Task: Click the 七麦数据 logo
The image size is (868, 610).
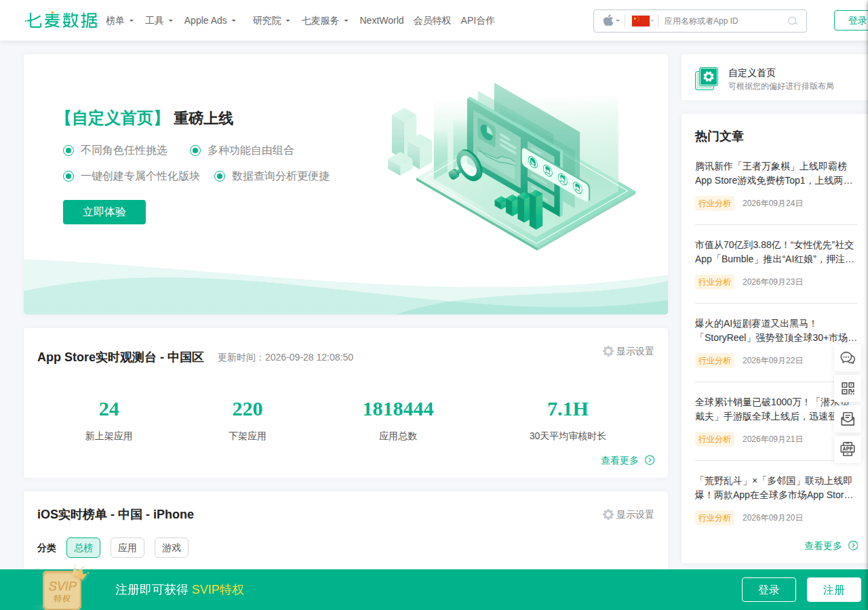Action: (x=61, y=20)
